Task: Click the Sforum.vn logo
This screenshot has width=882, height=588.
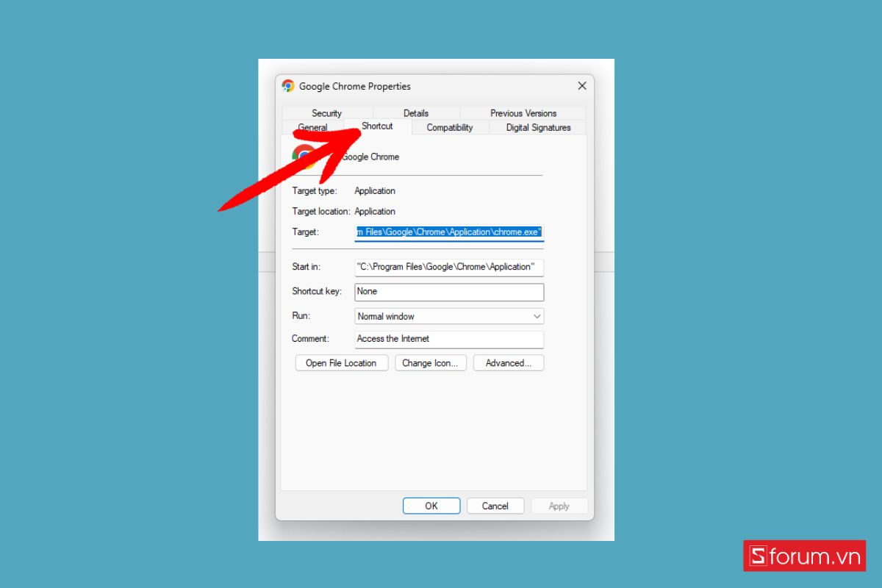Action: [804, 556]
